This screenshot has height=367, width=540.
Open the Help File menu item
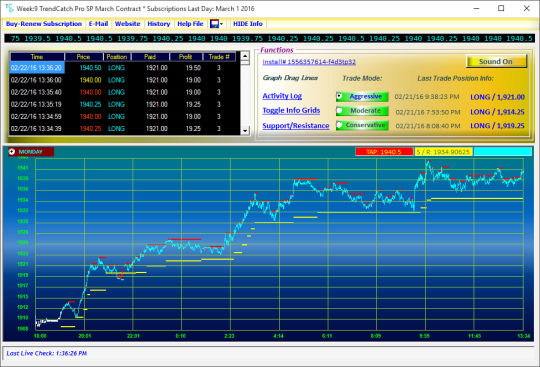[190, 24]
